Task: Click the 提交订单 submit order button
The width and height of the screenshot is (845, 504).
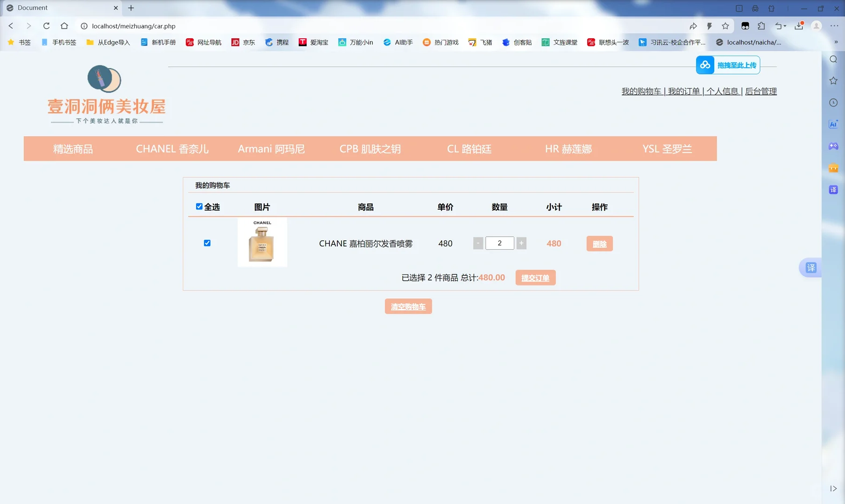Action: pos(535,277)
